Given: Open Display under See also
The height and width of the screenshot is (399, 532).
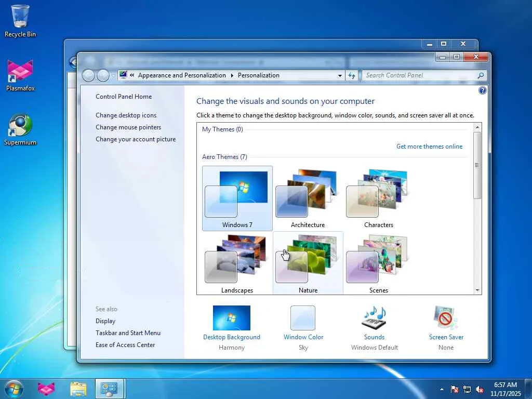Looking at the screenshot, I should 105,321.
